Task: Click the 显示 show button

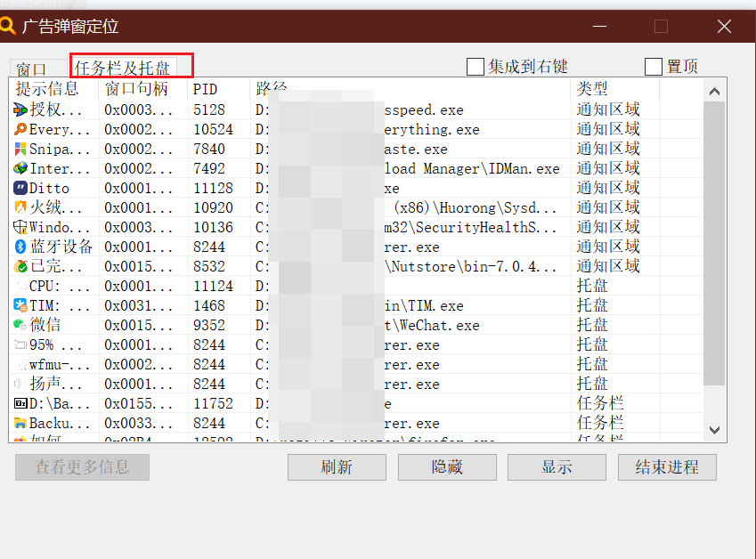Action: [557, 467]
